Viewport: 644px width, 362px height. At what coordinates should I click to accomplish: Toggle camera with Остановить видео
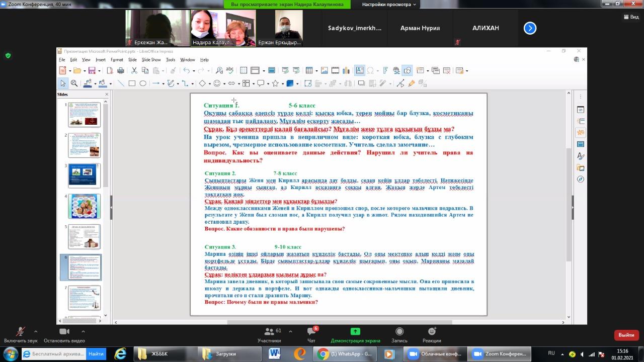point(64,335)
